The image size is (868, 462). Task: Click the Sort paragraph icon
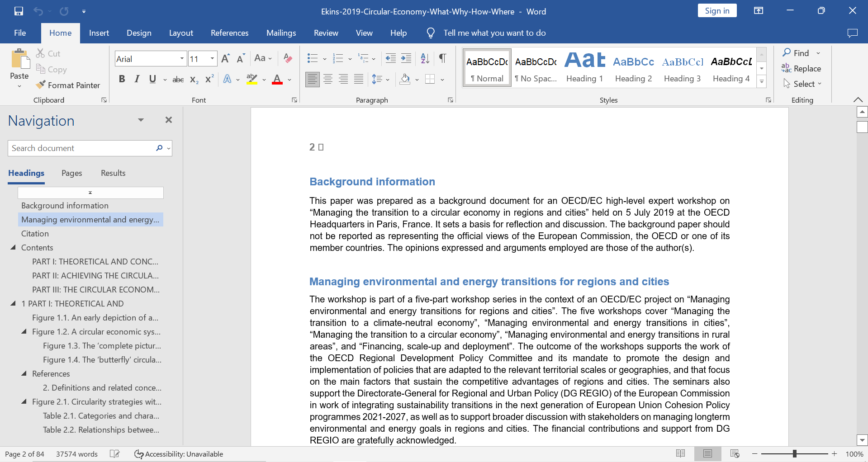click(x=425, y=58)
